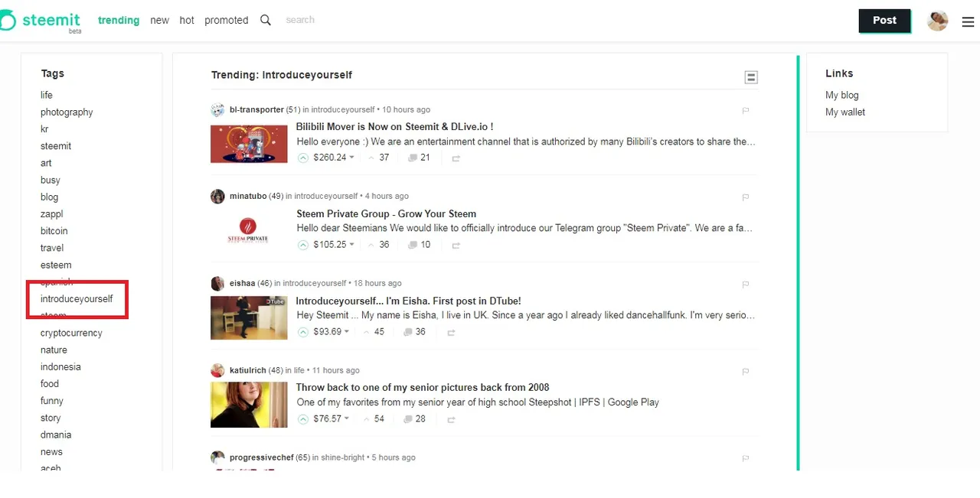Viewport: 980px width, 498px height.
Task: Switch to the promoted tab
Action: point(226,21)
